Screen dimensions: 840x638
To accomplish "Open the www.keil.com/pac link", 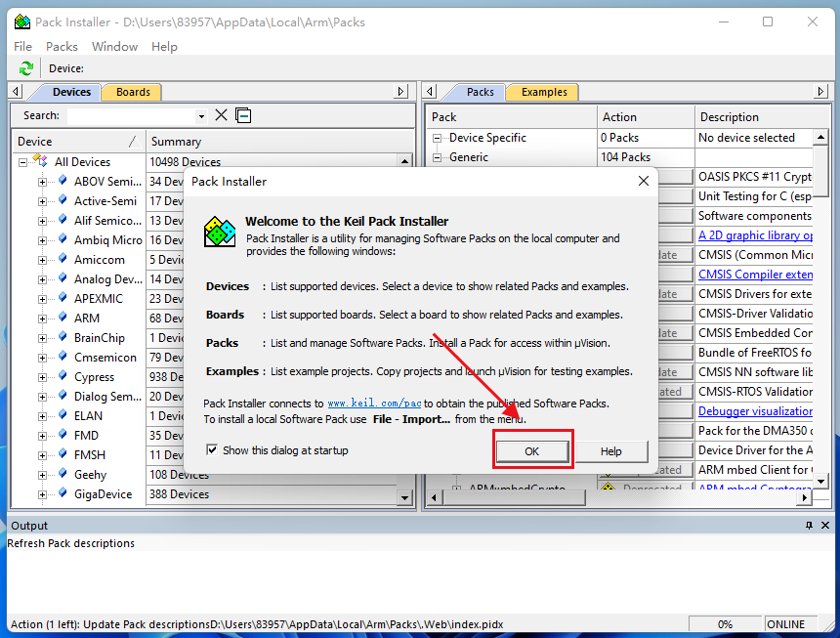I will click(374, 404).
